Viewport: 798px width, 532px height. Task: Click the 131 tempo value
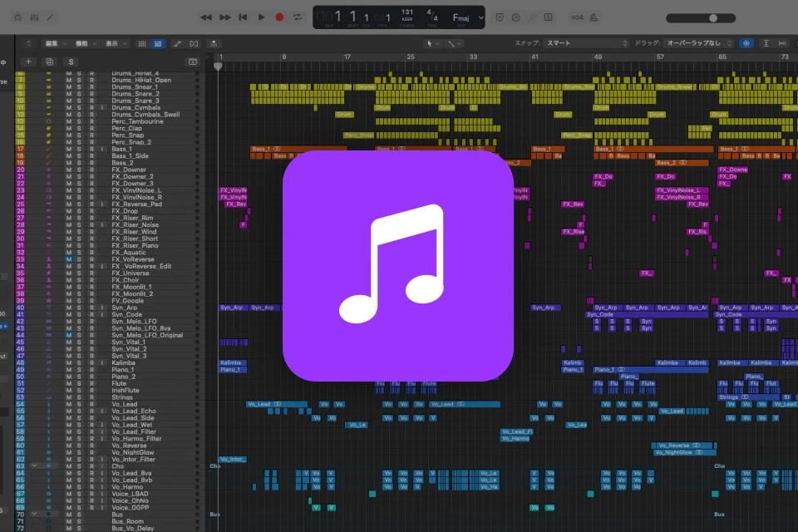407,12
